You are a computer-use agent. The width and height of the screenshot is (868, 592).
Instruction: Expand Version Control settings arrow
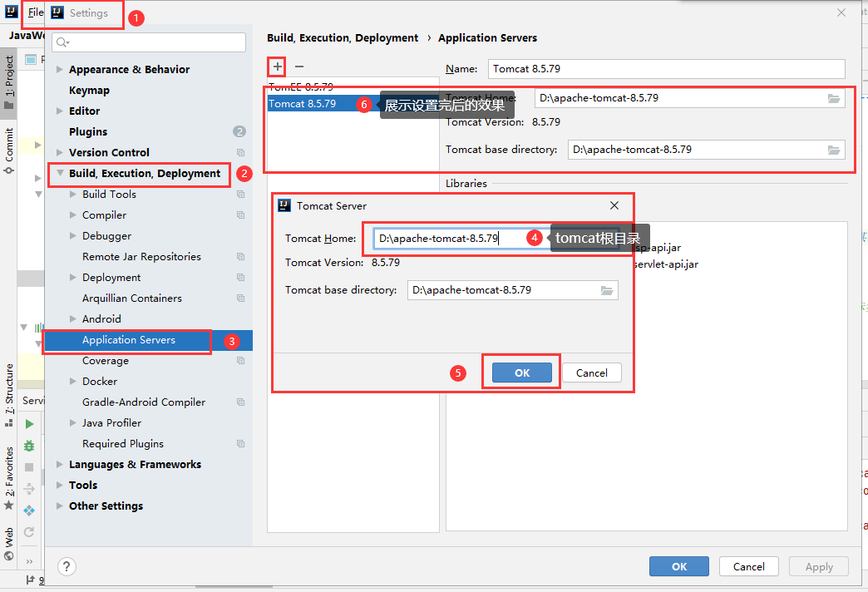click(x=59, y=152)
